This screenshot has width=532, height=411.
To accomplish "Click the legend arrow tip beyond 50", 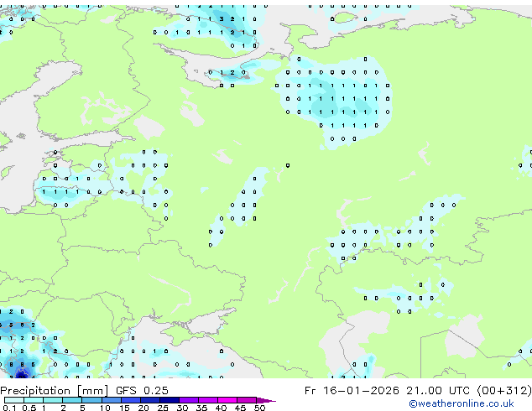I will 266,400.
